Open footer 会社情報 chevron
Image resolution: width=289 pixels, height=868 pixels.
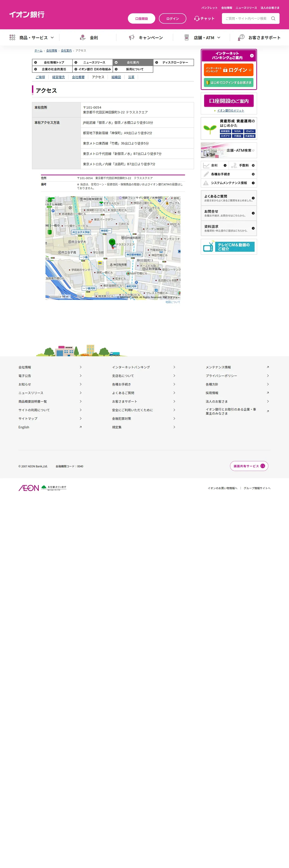(80, 367)
